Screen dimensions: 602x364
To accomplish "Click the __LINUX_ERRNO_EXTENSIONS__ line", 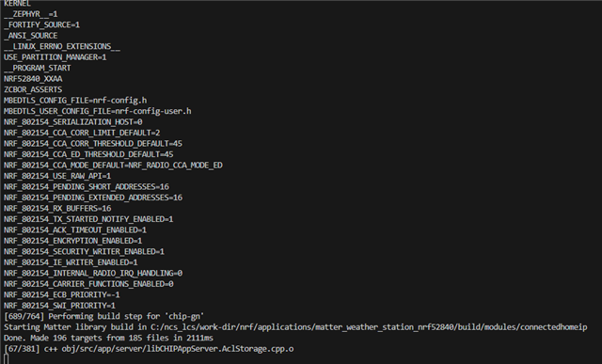I will point(62,46).
